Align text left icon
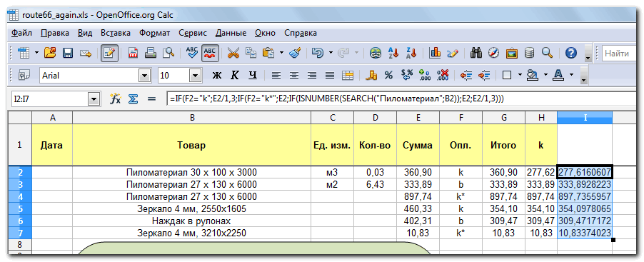This screenshot has height=262, width=644. tap(276, 75)
